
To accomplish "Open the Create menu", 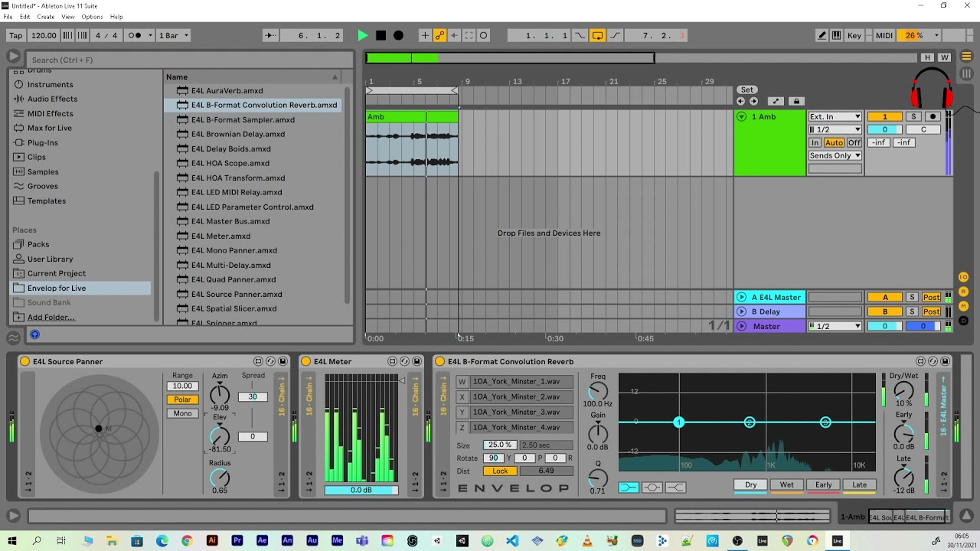I will [46, 16].
